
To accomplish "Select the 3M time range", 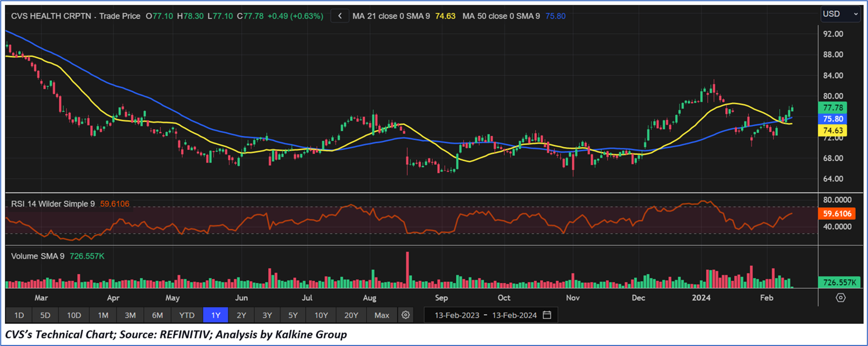I will click(x=130, y=315).
